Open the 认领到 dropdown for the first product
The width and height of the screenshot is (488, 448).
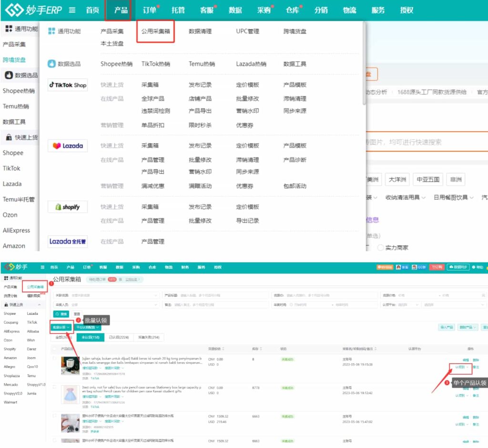pos(461,367)
